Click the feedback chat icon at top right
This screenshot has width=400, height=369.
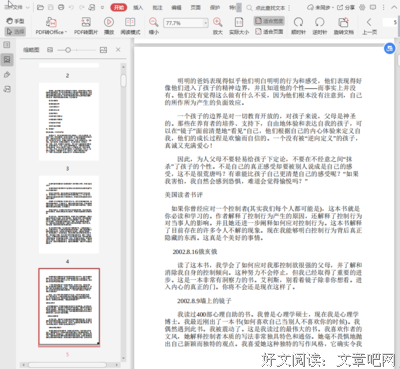[x=373, y=7]
